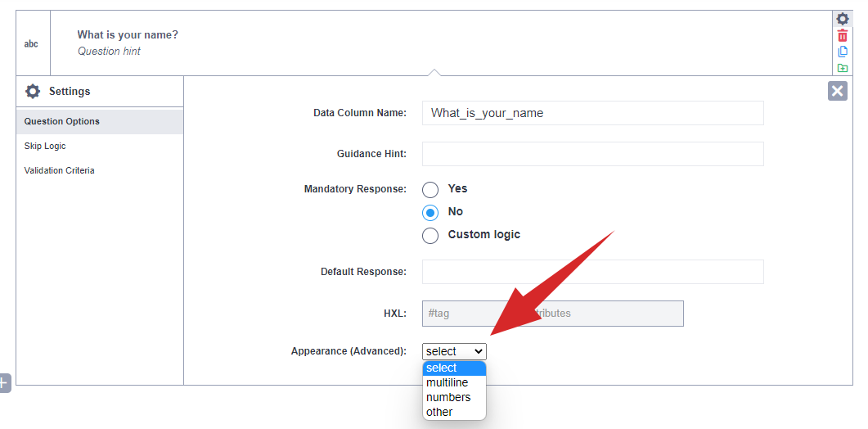Switch to Skip Logic section
Image resolution: width=868 pixels, height=429 pixels.
[45, 146]
